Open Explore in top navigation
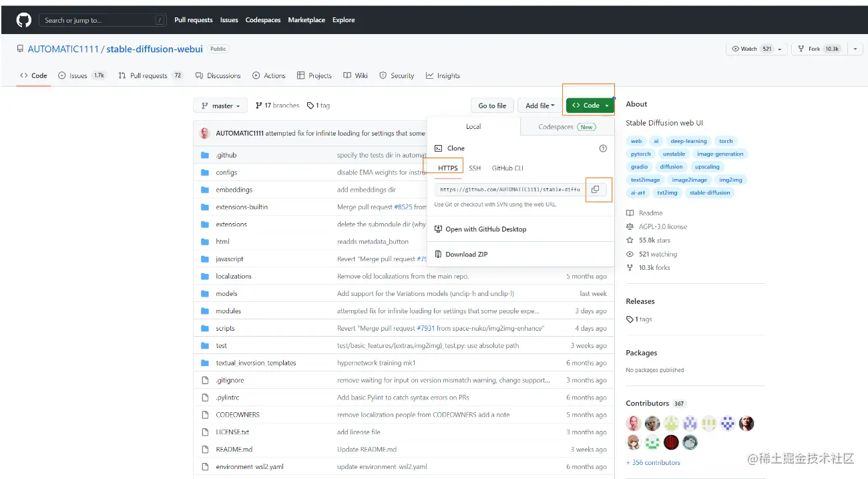Image resolution: width=868 pixels, height=479 pixels. tap(344, 20)
